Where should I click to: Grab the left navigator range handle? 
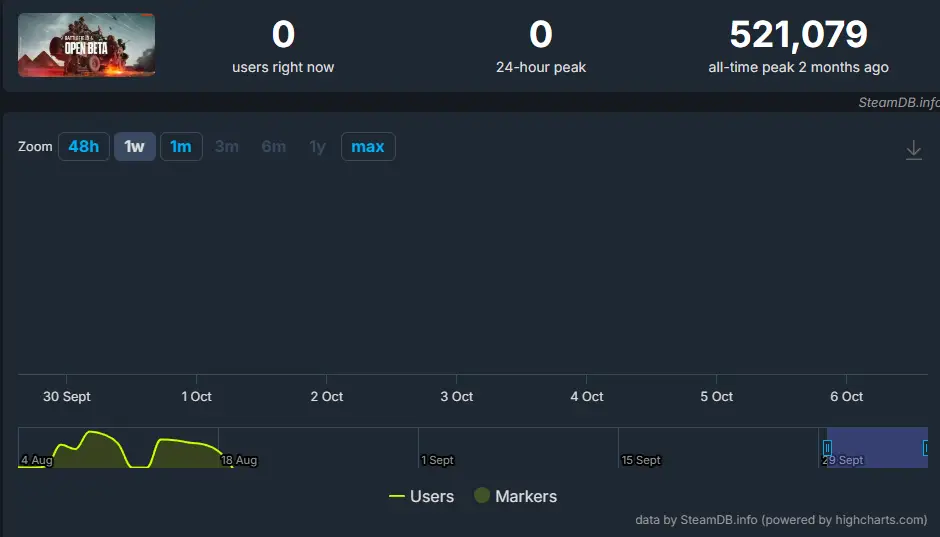tap(827, 447)
